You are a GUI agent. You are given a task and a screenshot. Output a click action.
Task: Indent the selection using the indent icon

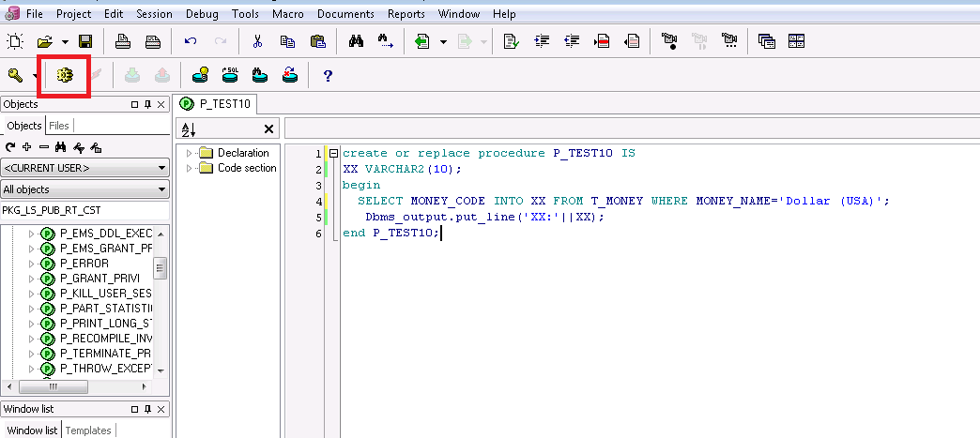point(542,42)
